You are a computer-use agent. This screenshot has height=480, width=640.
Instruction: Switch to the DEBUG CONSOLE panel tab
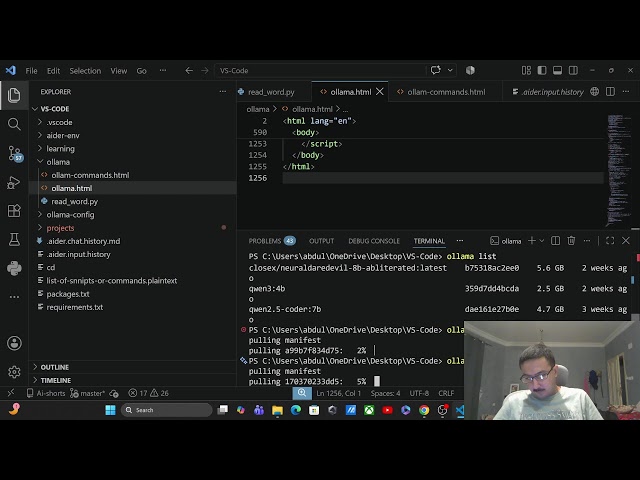pos(374,241)
